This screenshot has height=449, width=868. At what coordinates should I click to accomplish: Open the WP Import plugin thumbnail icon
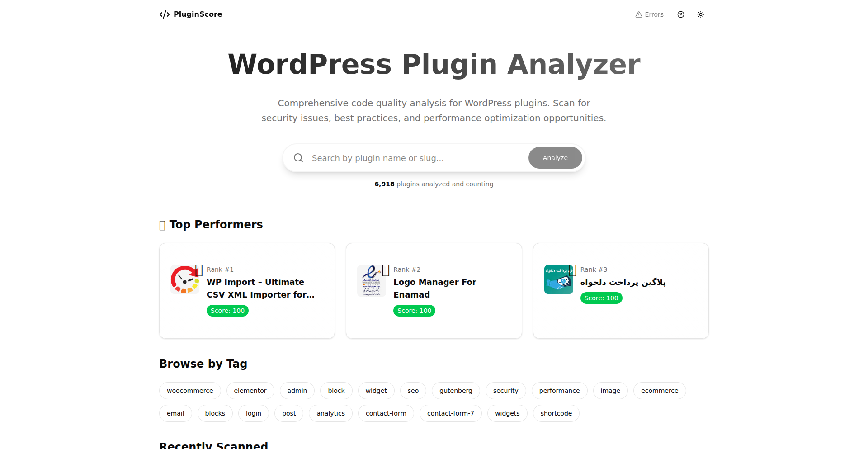pos(185,279)
